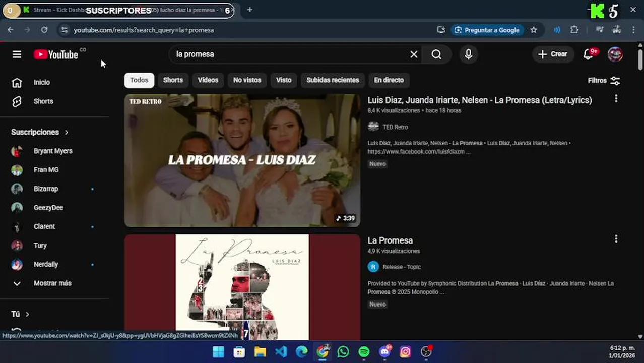Screen dimensions: 644x363
Task: Go back with the browser back arrow
Action: coord(11,30)
